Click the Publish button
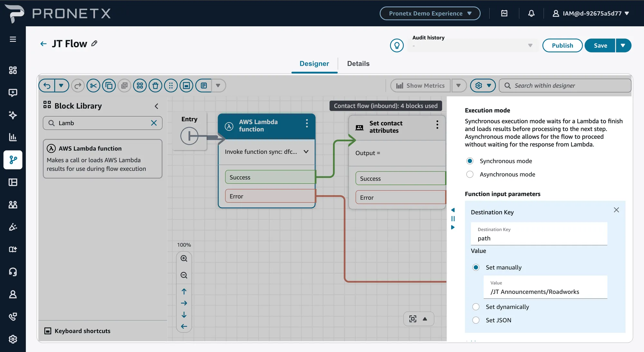 (x=562, y=45)
